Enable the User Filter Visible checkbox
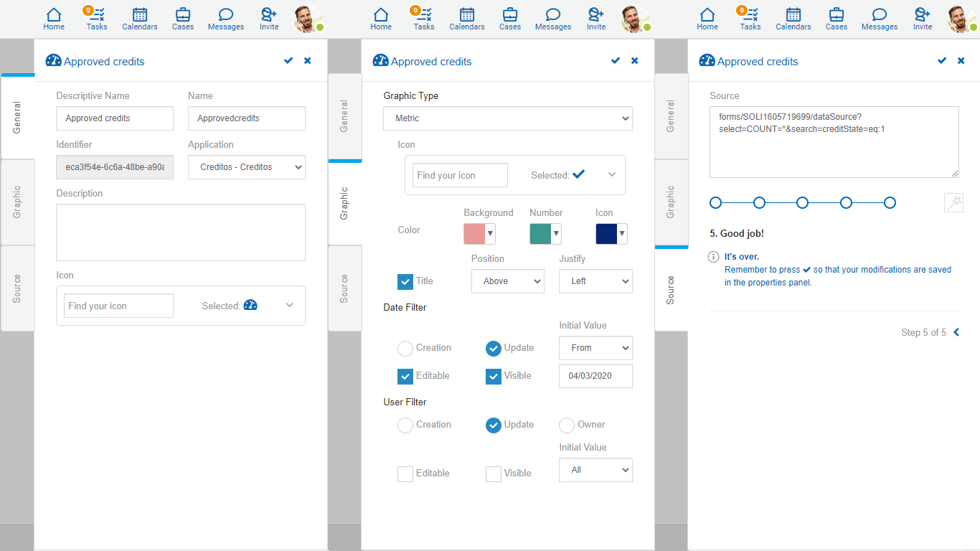980x551 pixels. [x=494, y=474]
